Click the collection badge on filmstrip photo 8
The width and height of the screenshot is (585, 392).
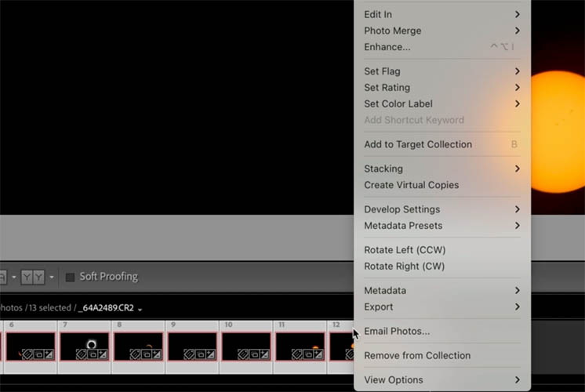[147, 354]
